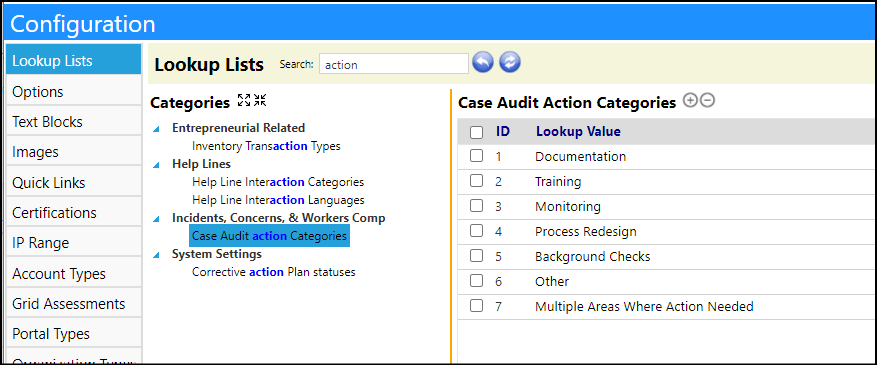This screenshot has width=877, height=365.
Task: Sort by the Lookup Value column header
Action: (x=578, y=131)
